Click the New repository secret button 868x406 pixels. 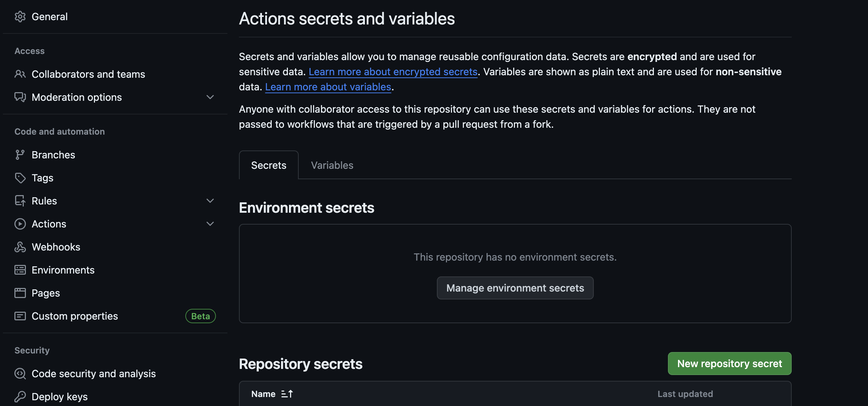pyautogui.click(x=729, y=364)
